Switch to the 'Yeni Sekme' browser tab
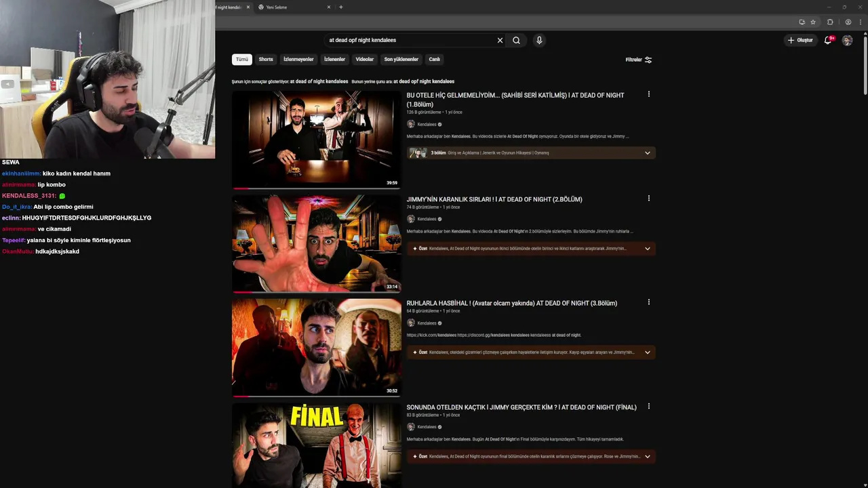Screen dimensions: 868x488 pos(292,7)
